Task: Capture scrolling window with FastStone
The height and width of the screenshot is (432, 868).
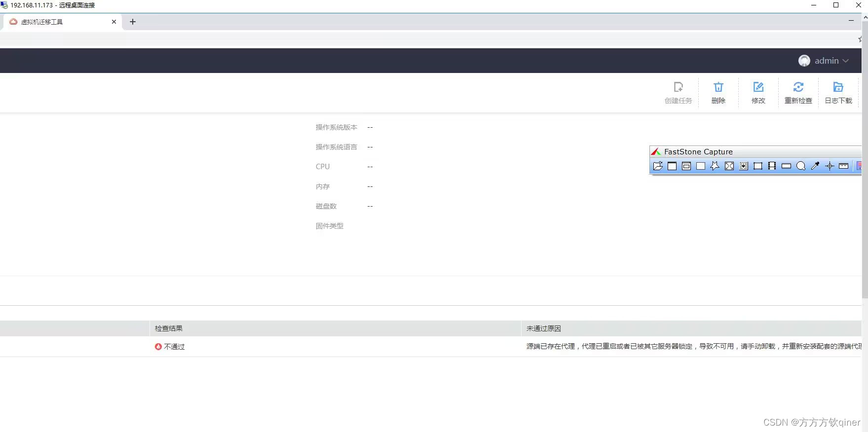Action: click(x=744, y=166)
